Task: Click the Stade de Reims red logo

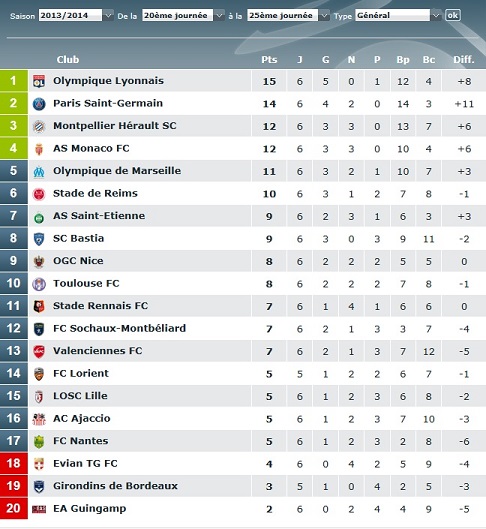Action: (x=39, y=194)
